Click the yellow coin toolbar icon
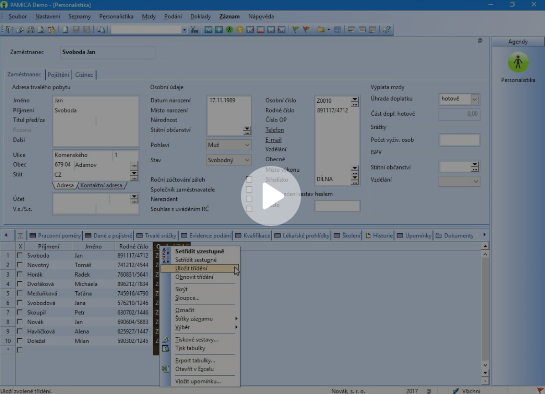The height and width of the screenshot is (394, 545). [239, 30]
